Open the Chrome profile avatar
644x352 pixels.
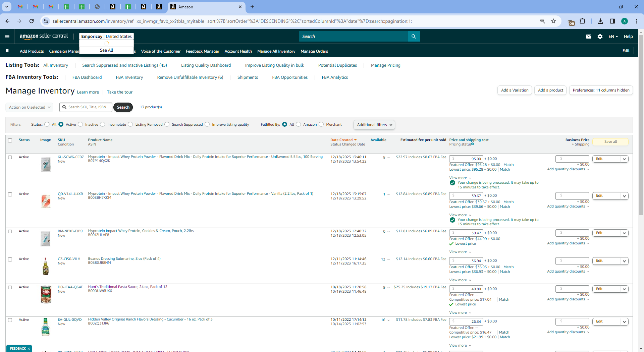[x=625, y=21]
